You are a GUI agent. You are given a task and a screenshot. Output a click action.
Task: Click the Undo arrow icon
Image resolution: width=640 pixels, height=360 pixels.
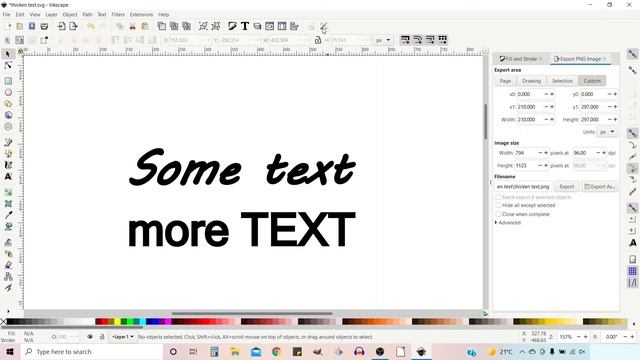point(91,26)
